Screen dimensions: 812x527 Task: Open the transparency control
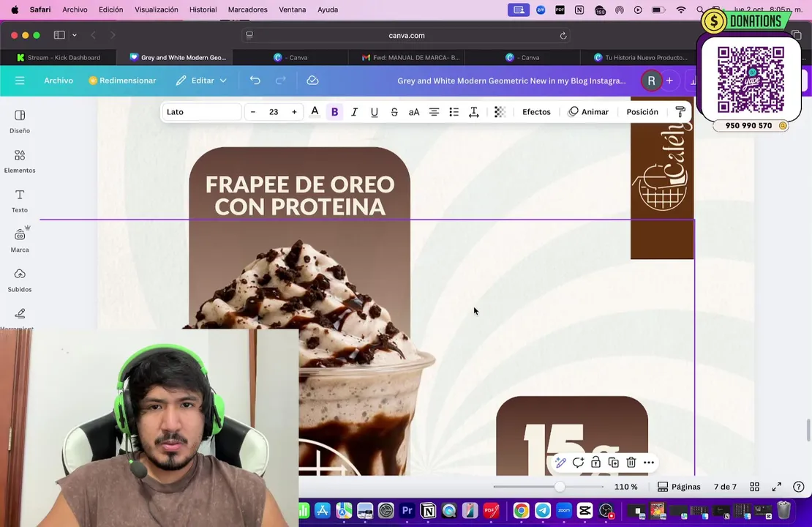click(500, 112)
